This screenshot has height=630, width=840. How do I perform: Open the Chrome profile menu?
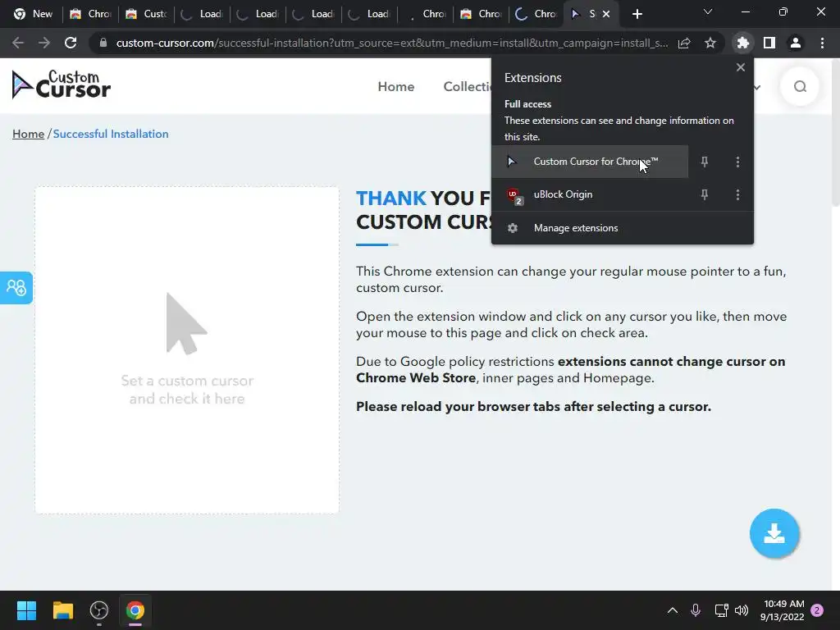(x=796, y=43)
